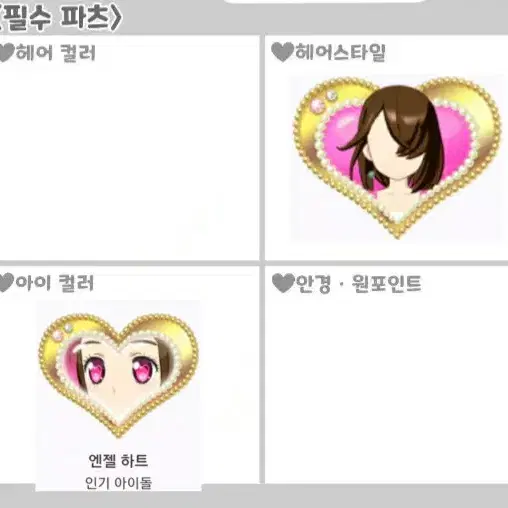Click the 인기 아이돌 subtitle text
508x508 pixels.
click(x=119, y=483)
